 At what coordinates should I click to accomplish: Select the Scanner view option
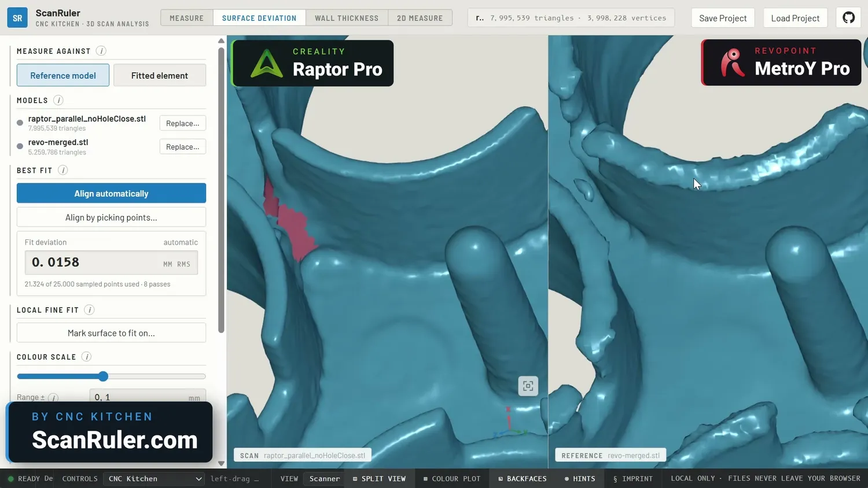click(x=324, y=479)
